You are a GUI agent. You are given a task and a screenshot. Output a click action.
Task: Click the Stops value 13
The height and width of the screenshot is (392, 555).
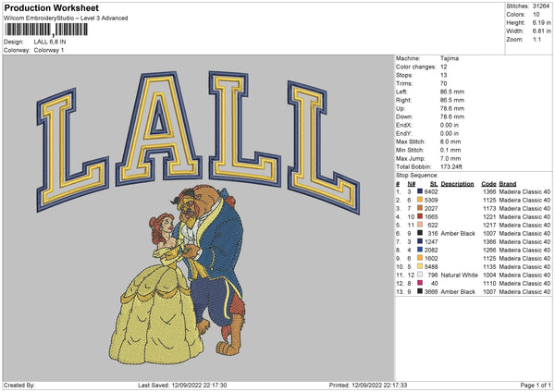pyautogui.click(x=443, y=75)
